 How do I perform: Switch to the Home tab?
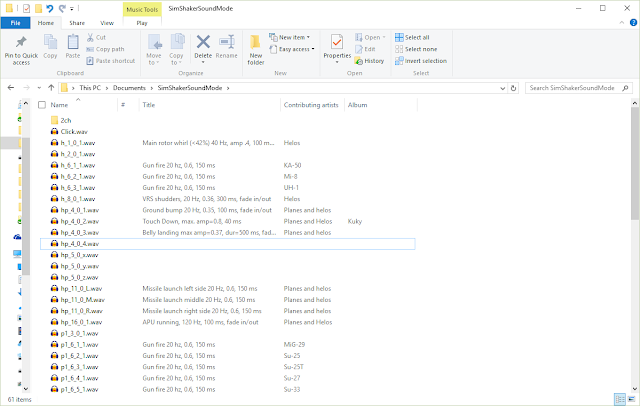click(46, 23)
